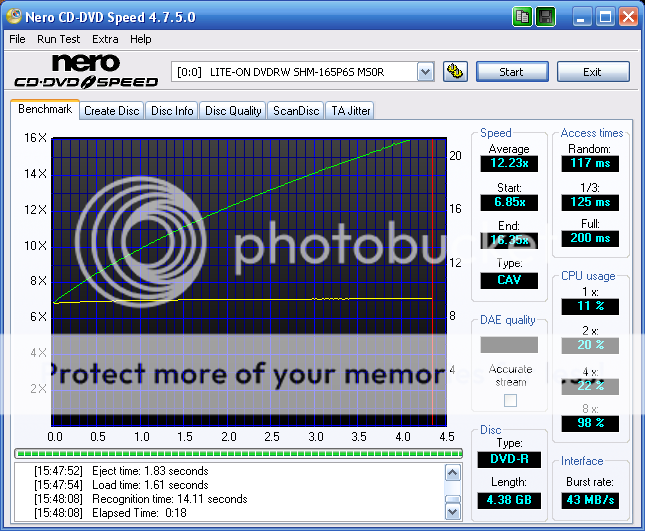Click the yellow options icon beside drive selector
This screenshot has width=645, height=531.
point(455,71)
